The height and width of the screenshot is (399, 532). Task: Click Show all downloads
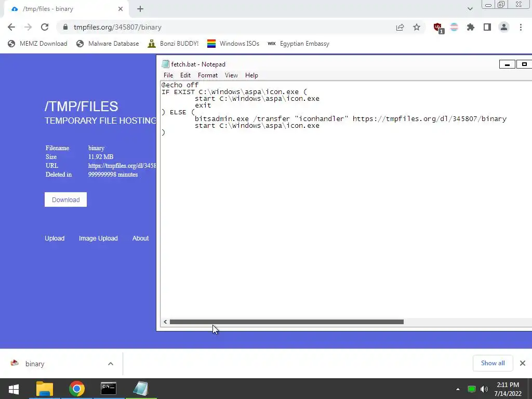pos(493,363)
